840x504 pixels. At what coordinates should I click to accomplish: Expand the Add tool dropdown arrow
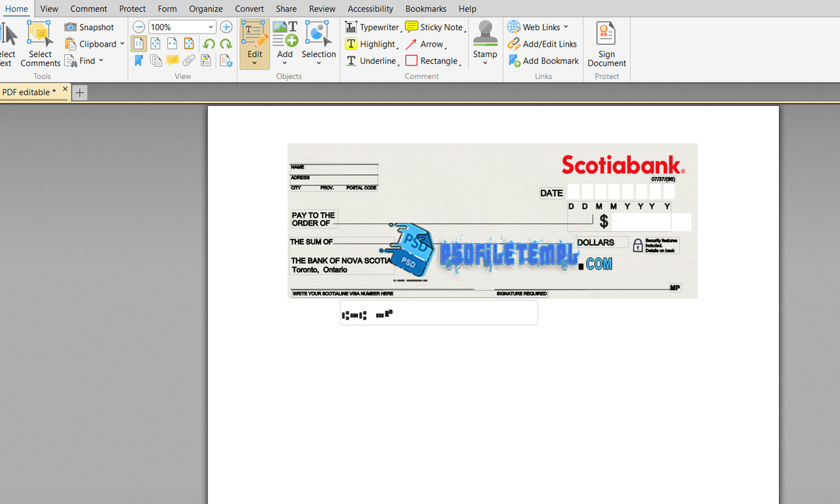pos(285,64)
